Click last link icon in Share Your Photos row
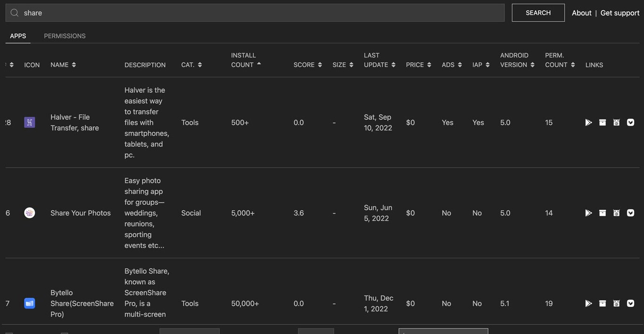The height and width of the screenshot is (334, 644). pyautogui.click(x=630, y=213)
